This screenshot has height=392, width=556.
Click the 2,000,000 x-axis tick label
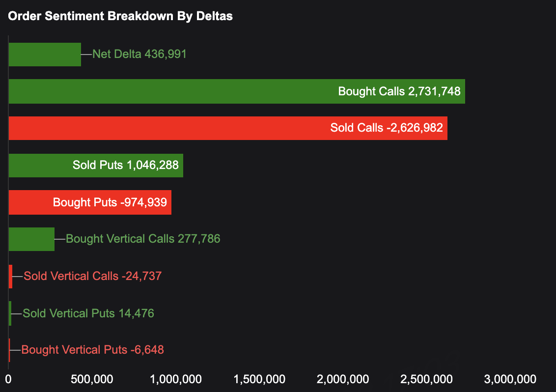pyautogui.click(x=343, y=379)
